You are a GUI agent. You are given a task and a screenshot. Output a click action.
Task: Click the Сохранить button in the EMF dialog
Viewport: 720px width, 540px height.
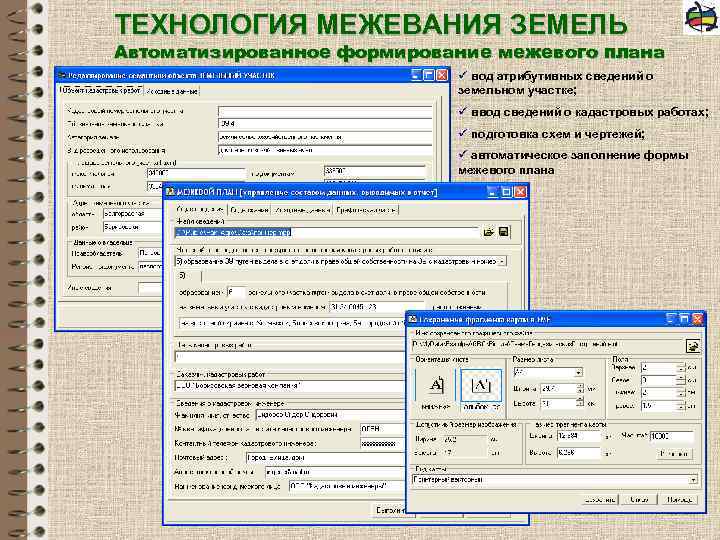600,500
